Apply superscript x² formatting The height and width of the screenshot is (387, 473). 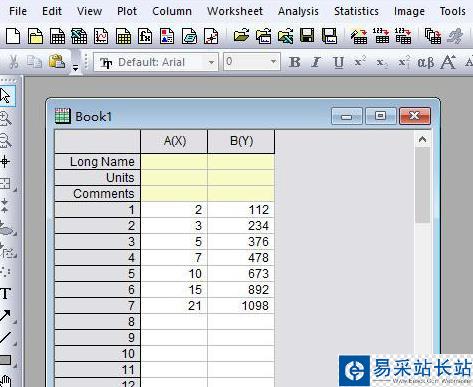(x=360, y=62)
